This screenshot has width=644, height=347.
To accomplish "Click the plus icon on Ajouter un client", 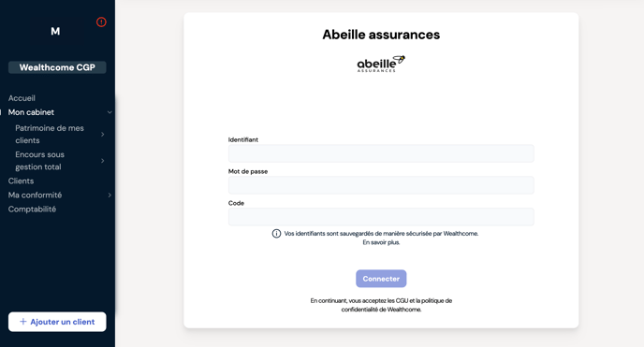I will click(x=23, y=322).
